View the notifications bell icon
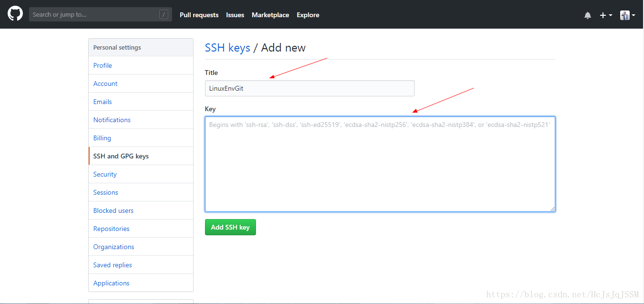 click(588, 15)
